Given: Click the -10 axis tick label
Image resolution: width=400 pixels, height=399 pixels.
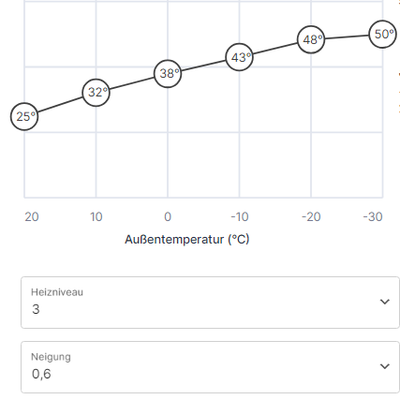Looking at the screenshot, I should coord(240,217).
